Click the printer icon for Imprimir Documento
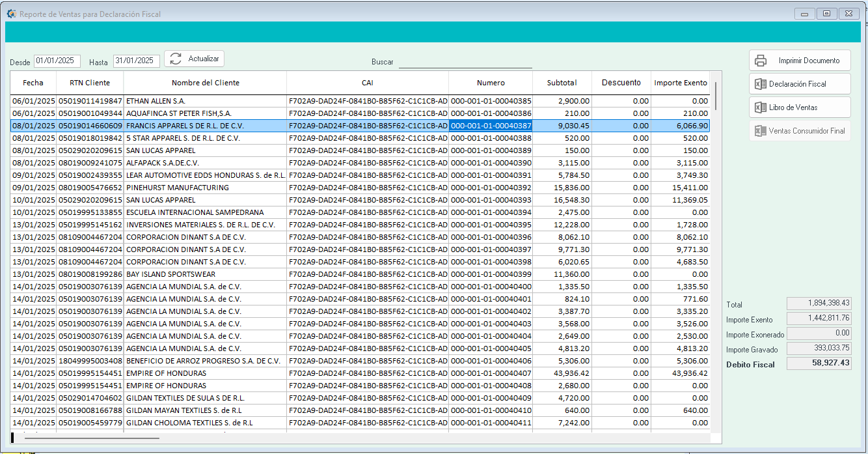Screen dimensions: 868x454 pyautogui.click(x=761, y=61)
